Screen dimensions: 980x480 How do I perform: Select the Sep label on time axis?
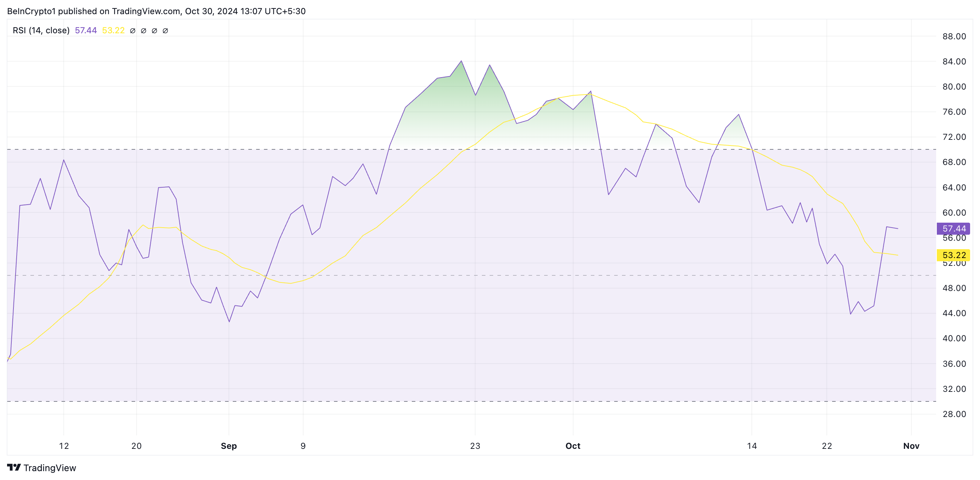pyautogui.click(x=229, y=446)
